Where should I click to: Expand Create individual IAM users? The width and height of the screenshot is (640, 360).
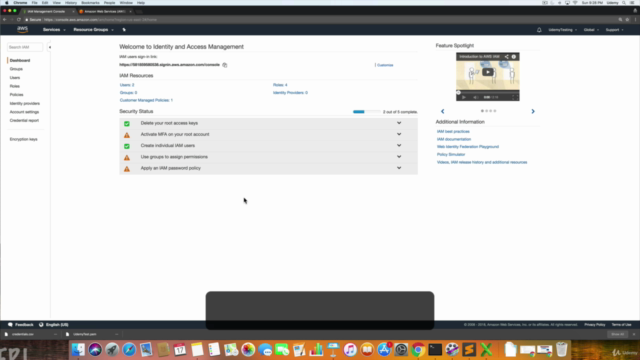(399, 145)
